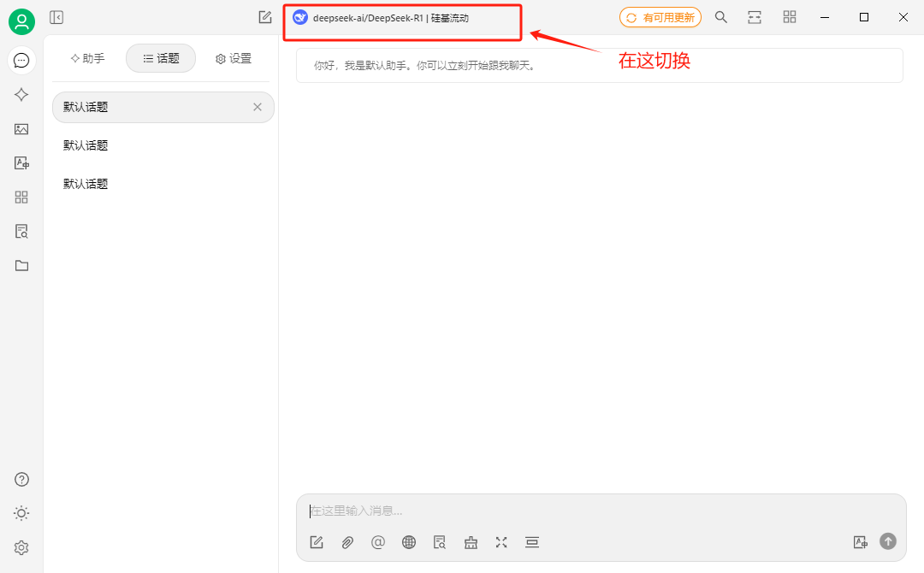Image resolution: width=924 pixels, height=573 pixels.
Task: Enable web search using the globe toggle
Action: [409, 541]
